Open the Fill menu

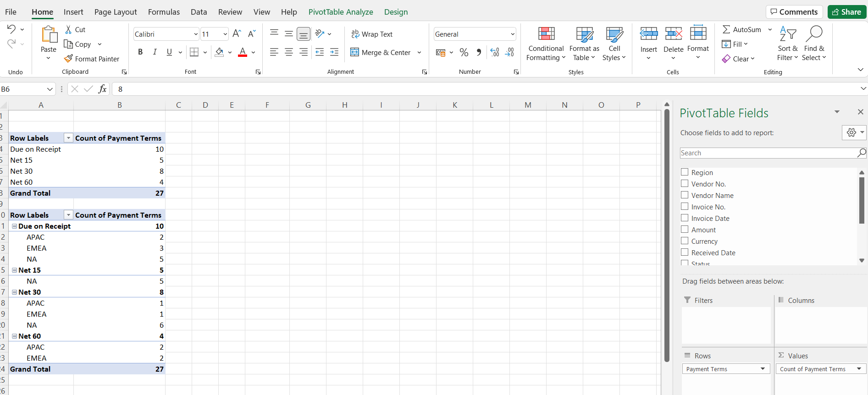click(735, 44)
